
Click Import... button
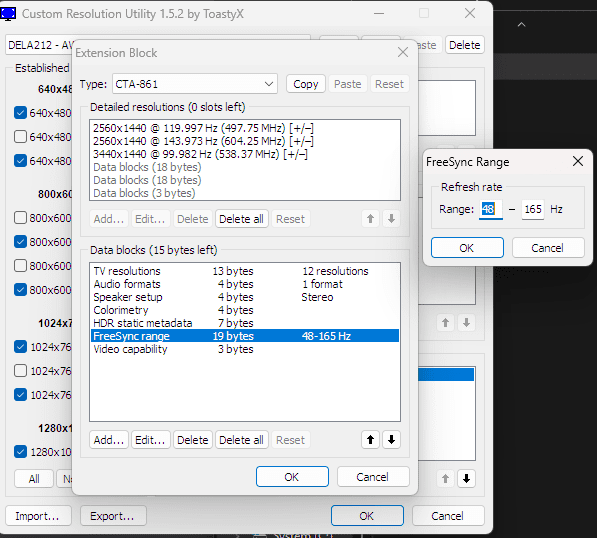pos(38,516)
